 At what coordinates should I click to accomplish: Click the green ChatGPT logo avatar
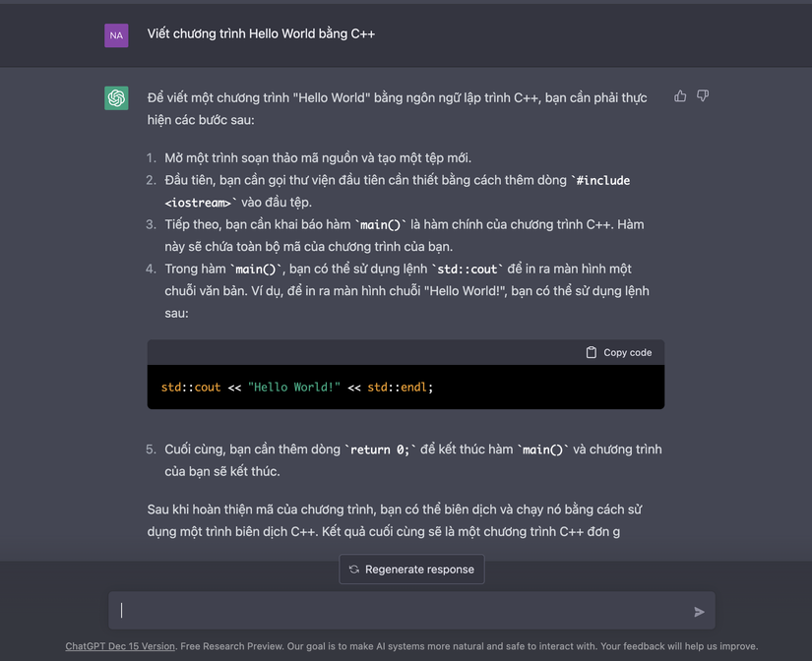pyautogui.click(x=116, y=97)
